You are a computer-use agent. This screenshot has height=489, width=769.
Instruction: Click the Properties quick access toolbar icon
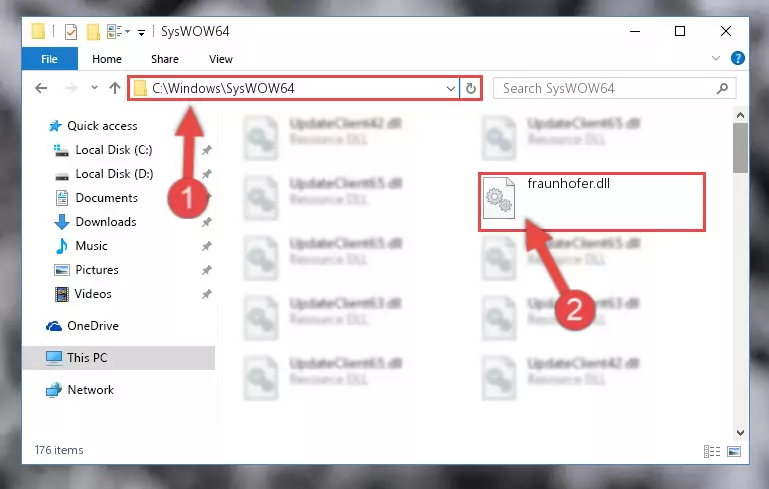pos(71,32)
